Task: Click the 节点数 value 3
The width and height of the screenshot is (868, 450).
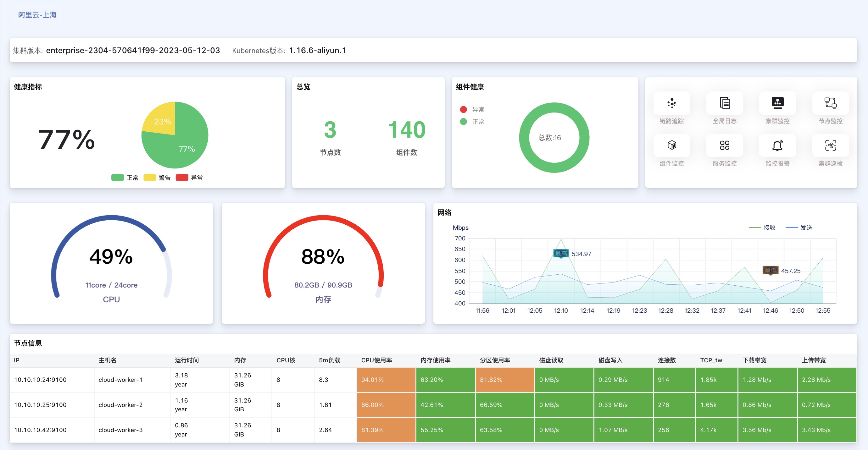Action: 330,130
